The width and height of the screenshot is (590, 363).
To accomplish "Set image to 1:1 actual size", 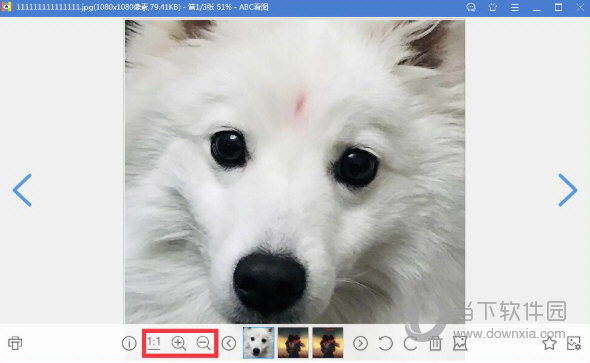I will tap(154, 343).
